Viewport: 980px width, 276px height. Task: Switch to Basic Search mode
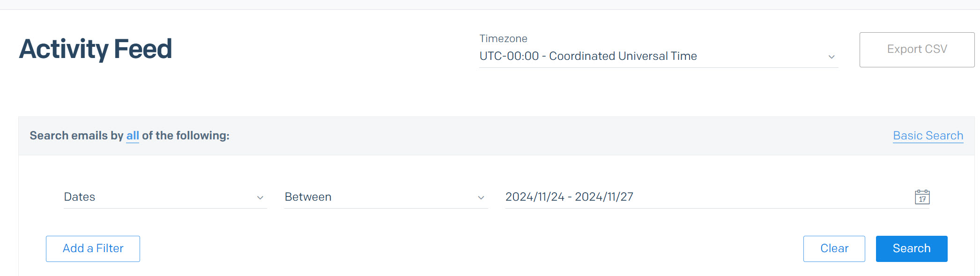[x=928, y=136]
